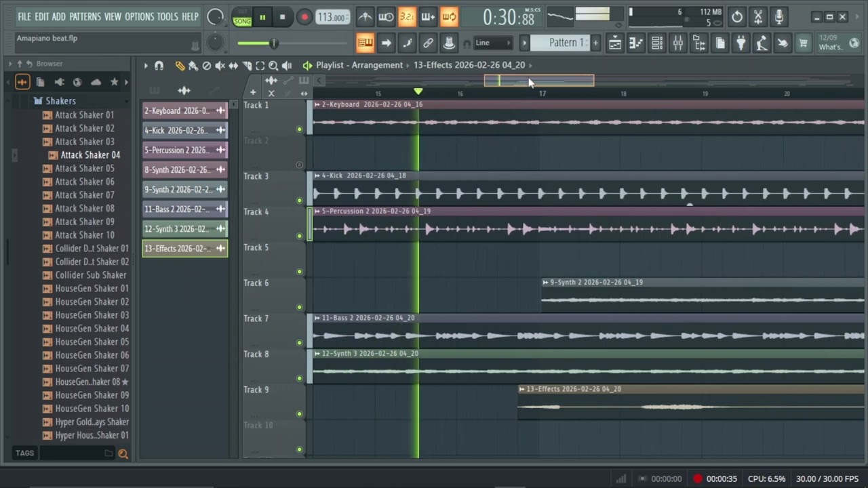Viewport: 868px width, 488px height.
Task: Mute Track 4 using its green dot
Action: (300, 236)
